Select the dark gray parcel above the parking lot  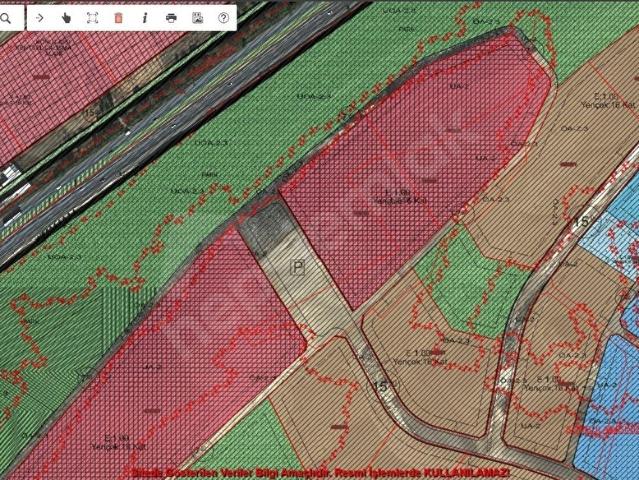tap(265, 227)
